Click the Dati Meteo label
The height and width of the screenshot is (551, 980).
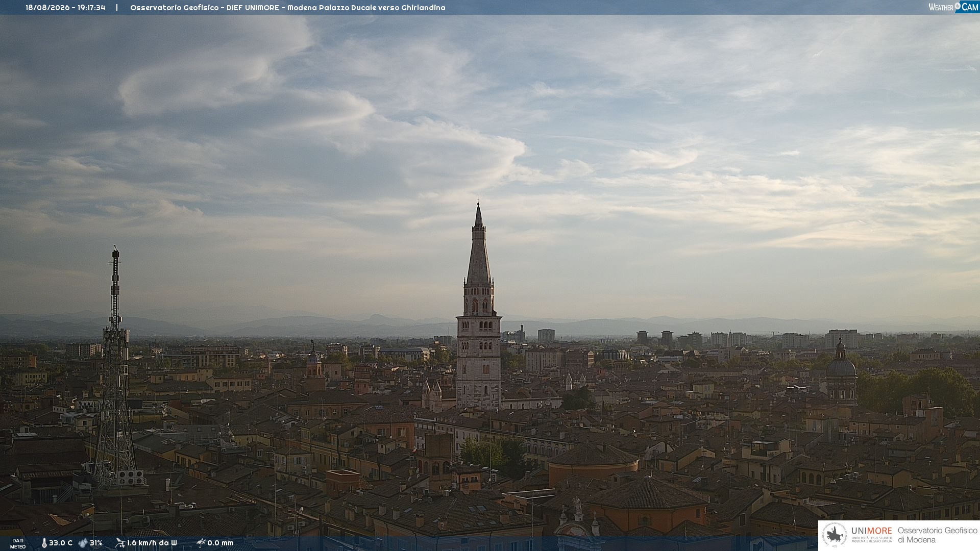18,543
